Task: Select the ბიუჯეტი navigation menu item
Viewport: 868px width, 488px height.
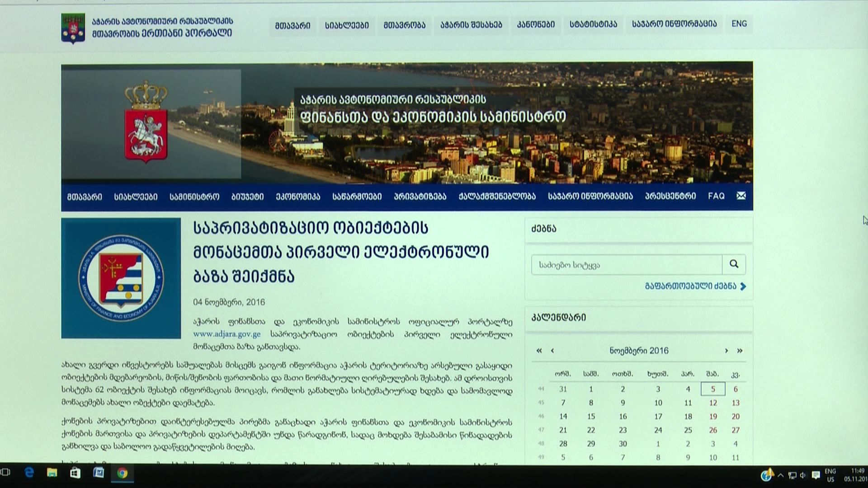Action: click(247, 197)
